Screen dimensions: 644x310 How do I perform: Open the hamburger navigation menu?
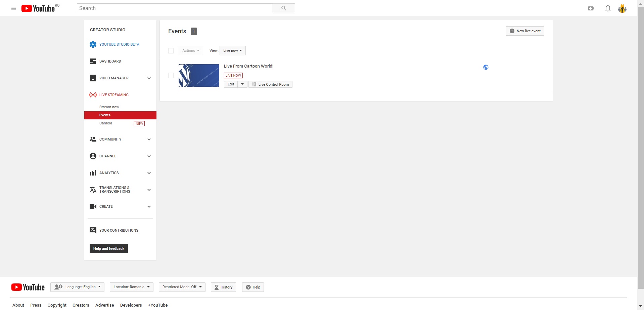(x=13, y=8)
